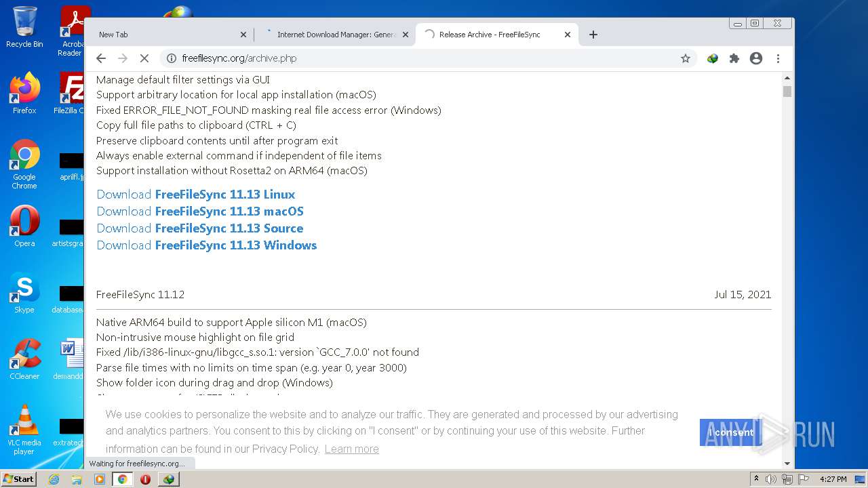Viewport: 868px width, 488px height.
Task: Click the page scrollbar down arrow
Action: (x=787, y=464)
